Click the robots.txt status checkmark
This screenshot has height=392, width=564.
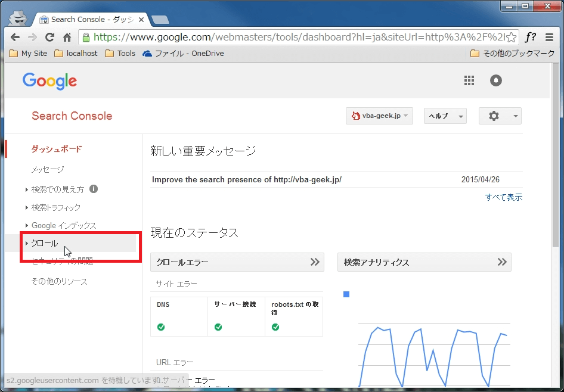pos(275,326)
